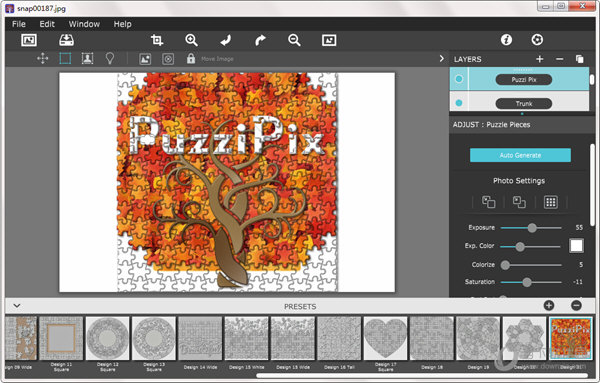Viewport: 600px width, 383px height.
Task: Open the File menu
Action: point(19,24)
